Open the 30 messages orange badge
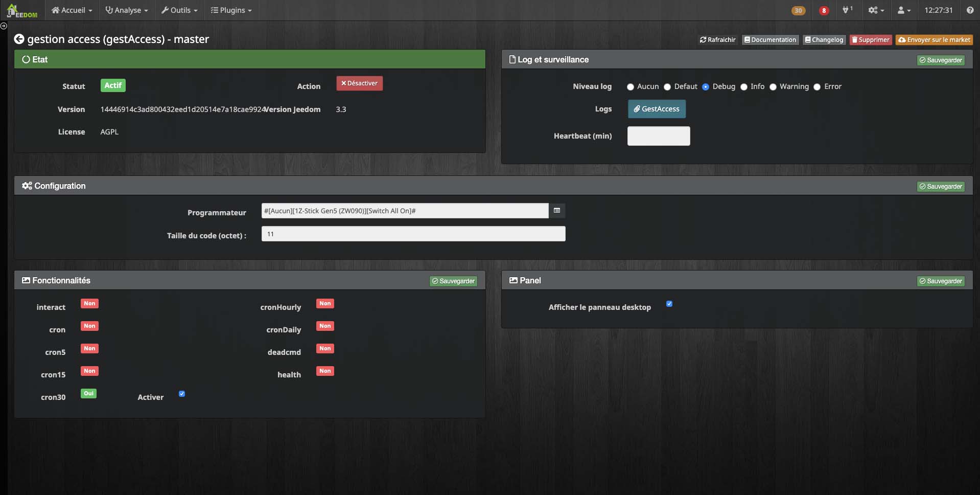The image size is (980, 495). point(798,10)
